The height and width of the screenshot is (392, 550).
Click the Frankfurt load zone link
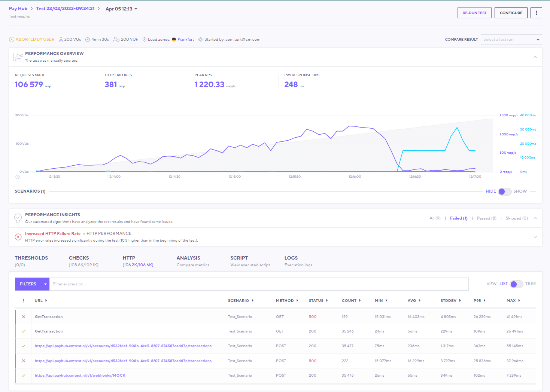point(186,40)
